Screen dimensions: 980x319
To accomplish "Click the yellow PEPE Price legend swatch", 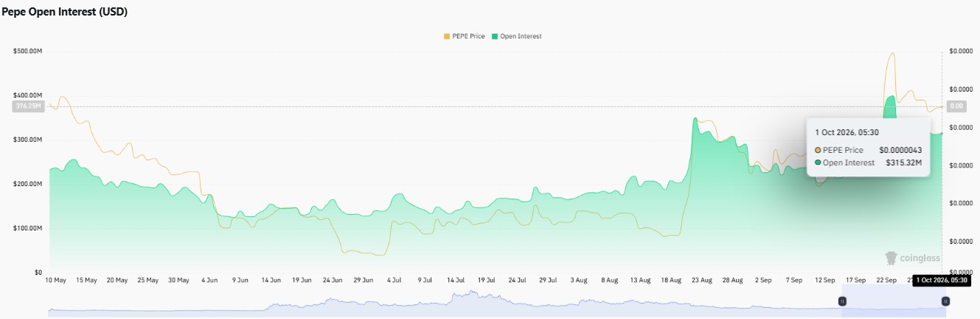I will pyautogui.click(x=447, y=36).
